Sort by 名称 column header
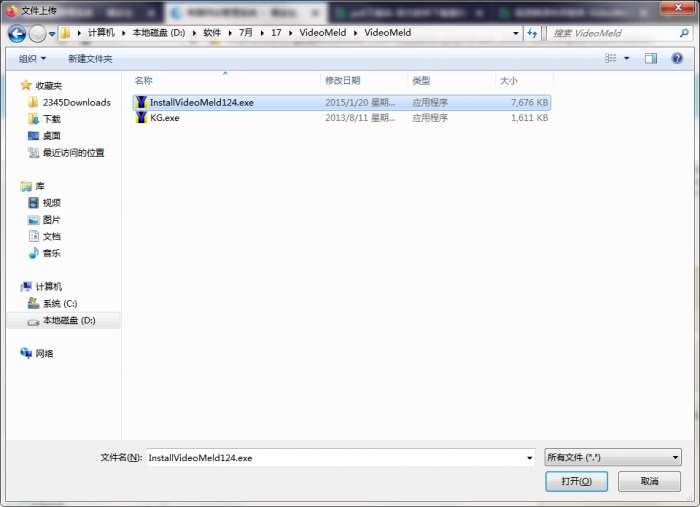 144,80
